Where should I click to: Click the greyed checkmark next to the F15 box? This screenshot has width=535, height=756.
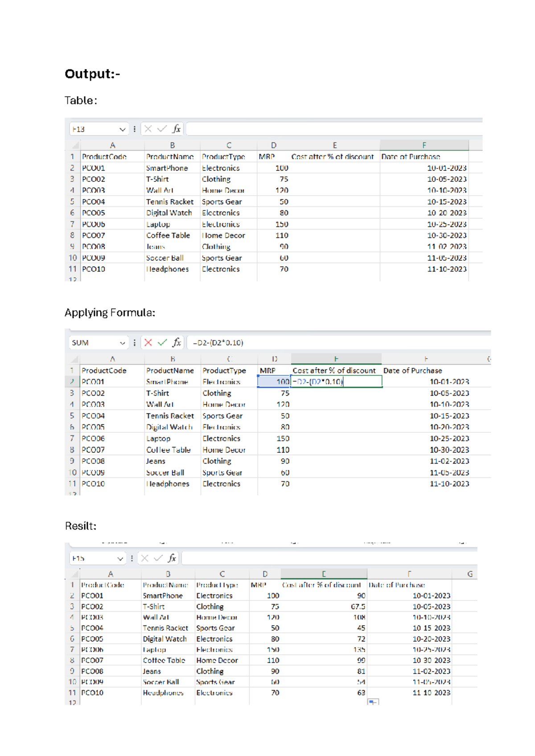coord(158,558)
